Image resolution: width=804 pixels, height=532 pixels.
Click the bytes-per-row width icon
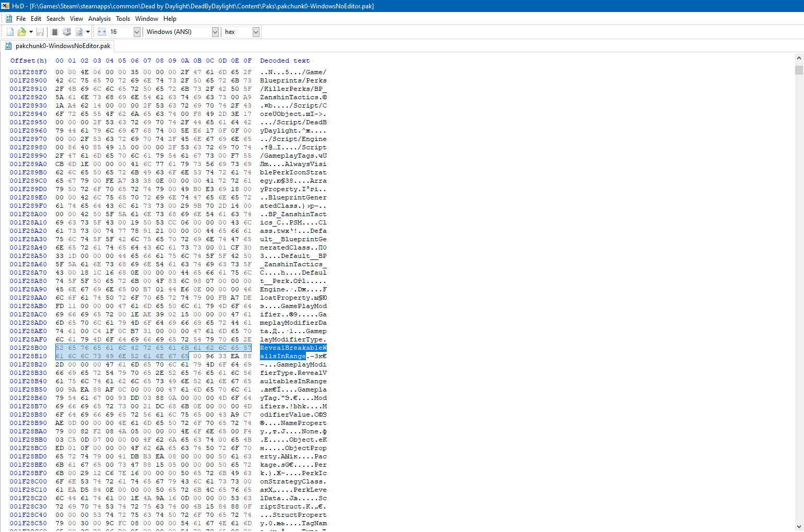pos(101,32)
